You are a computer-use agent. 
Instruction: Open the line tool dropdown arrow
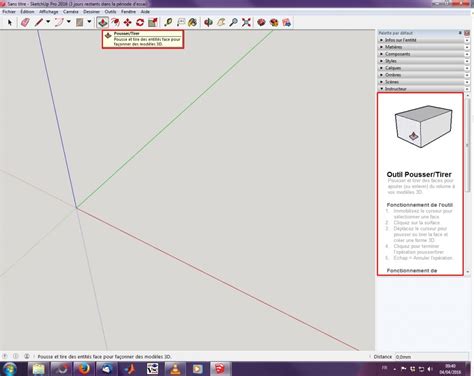tap(48, 22)
